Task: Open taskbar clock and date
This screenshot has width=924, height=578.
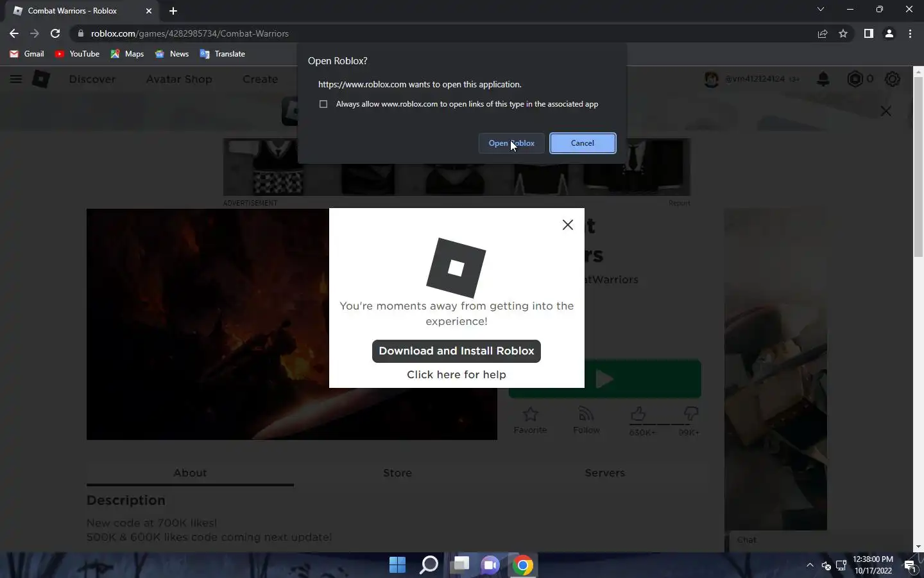Action: click(873, 565)
